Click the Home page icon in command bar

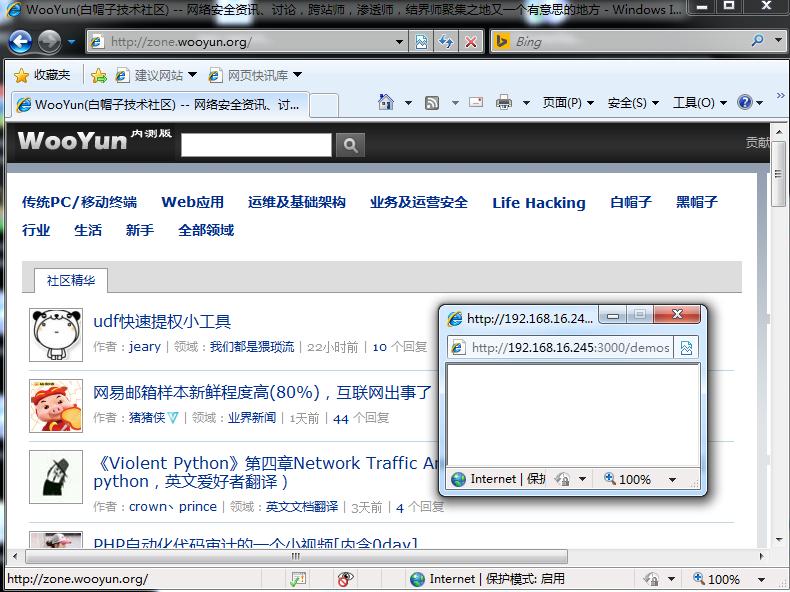(386, 103)
